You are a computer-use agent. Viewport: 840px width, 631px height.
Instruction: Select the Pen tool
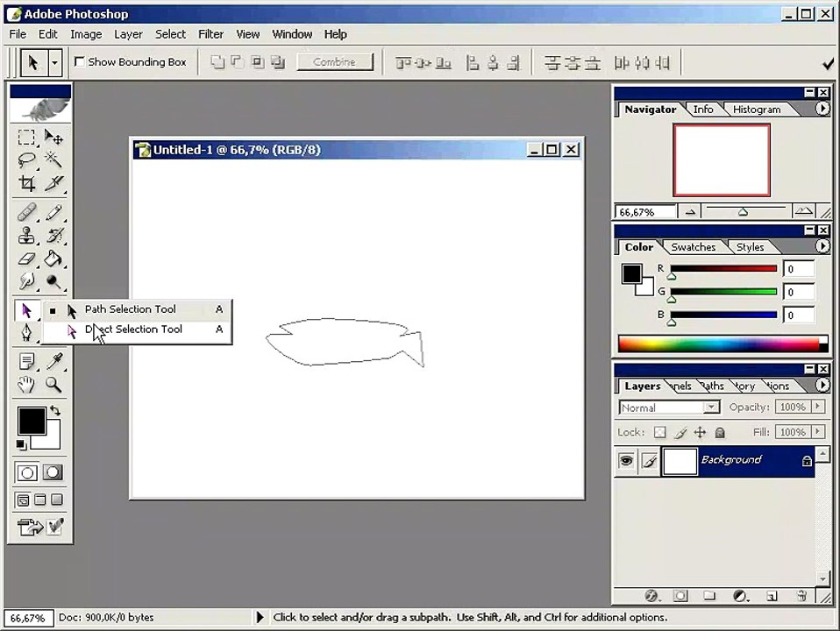pos(26,333)
